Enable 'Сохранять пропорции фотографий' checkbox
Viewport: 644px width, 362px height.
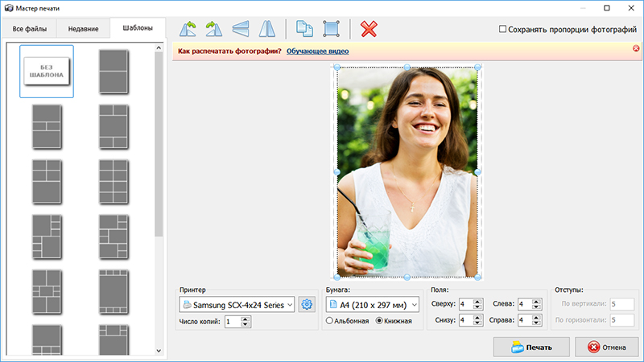click(x=503, y=29)
